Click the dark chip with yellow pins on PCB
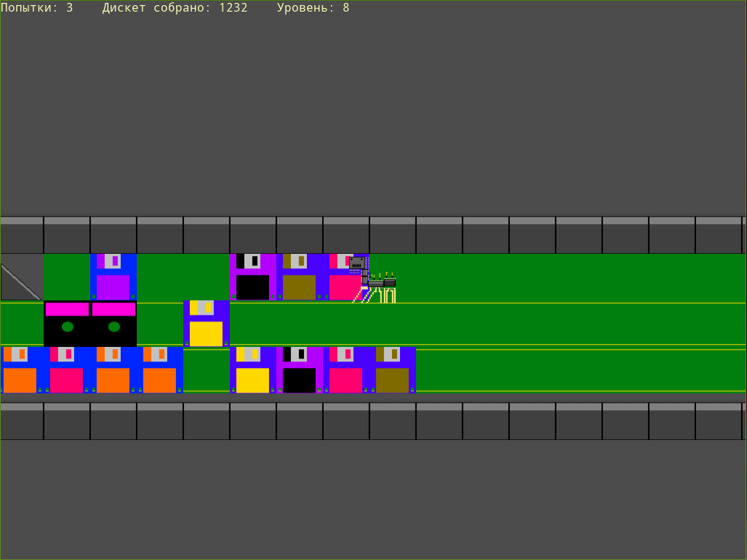The image size is (747, 560). pyautogui.click(x=391, y=282)
